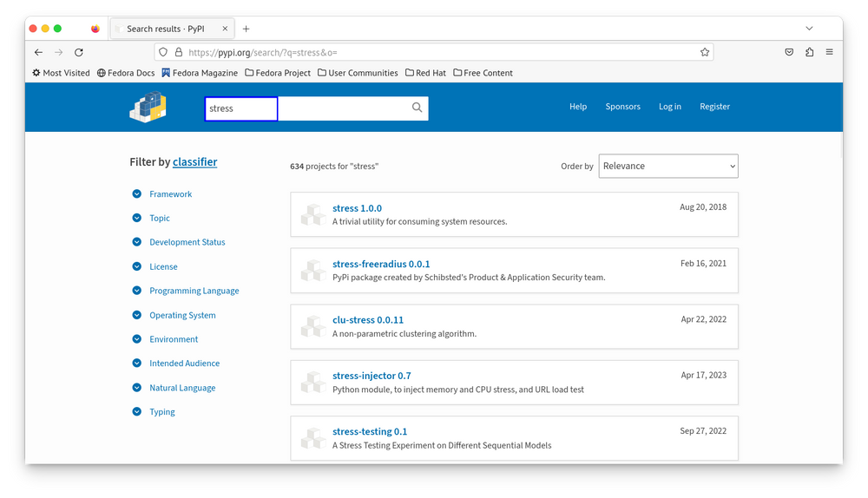Click the magnifying glass search icon

417,108
